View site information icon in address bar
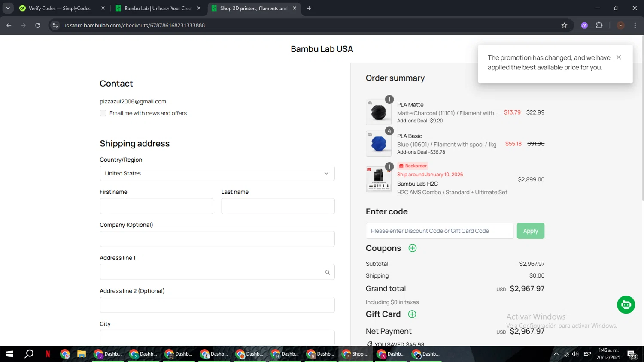Image resolution: width=644 pixels, height=362 pixels. pyautogui.click(x=55, y=25)
